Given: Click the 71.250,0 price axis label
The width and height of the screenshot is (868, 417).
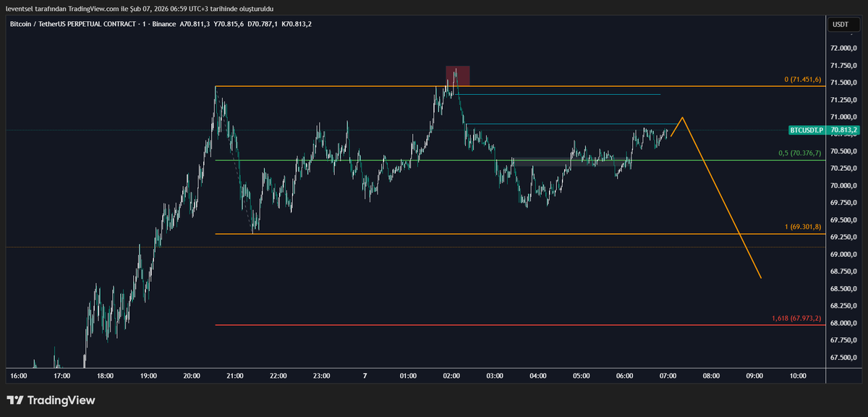Looking at the screenshot, I should [843, 100].
